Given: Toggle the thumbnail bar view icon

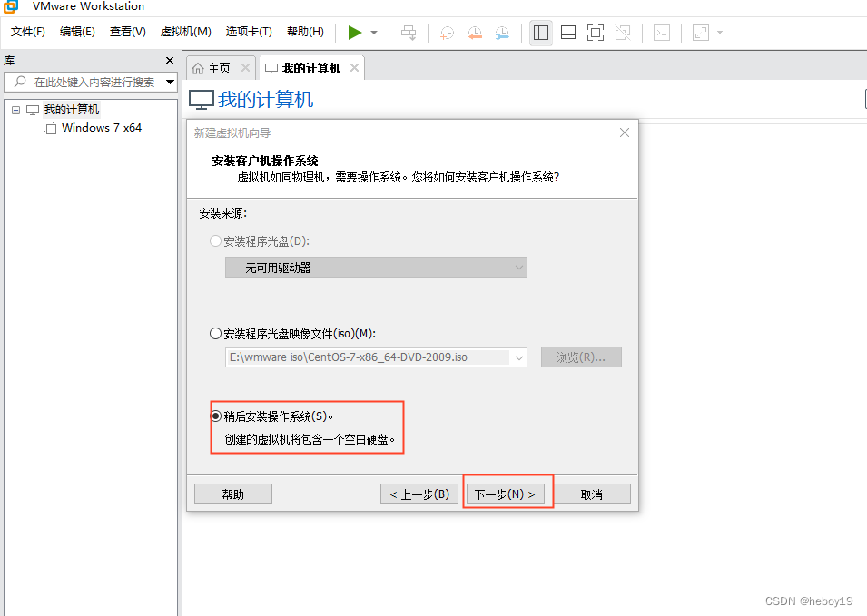Looking at the screenshot, I should click(568, 33).
